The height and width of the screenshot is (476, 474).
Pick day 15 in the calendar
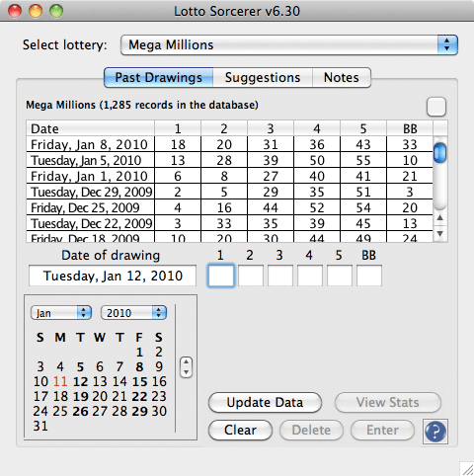click(139, 382)
